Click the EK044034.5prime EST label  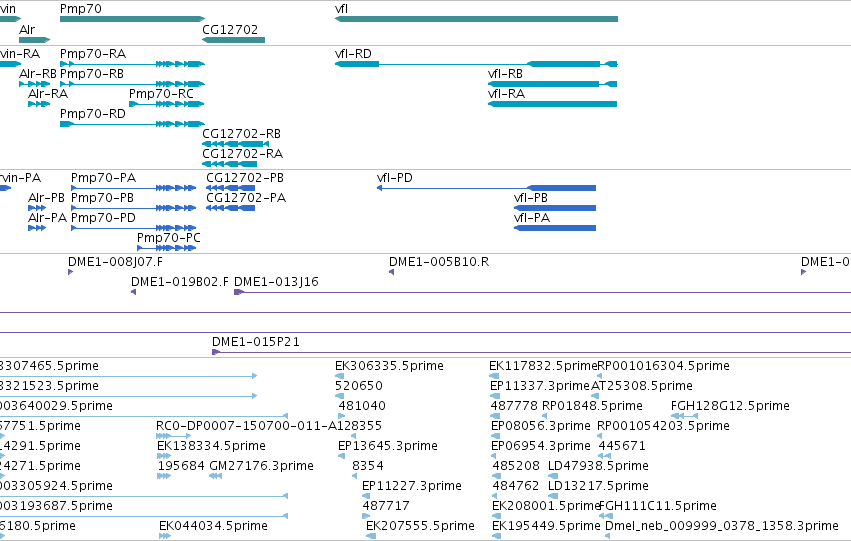213,527
